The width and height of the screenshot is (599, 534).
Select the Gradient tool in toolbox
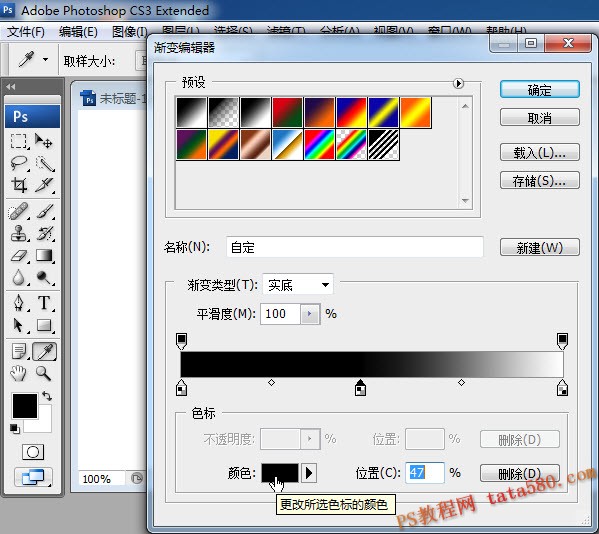click(45, 256)
